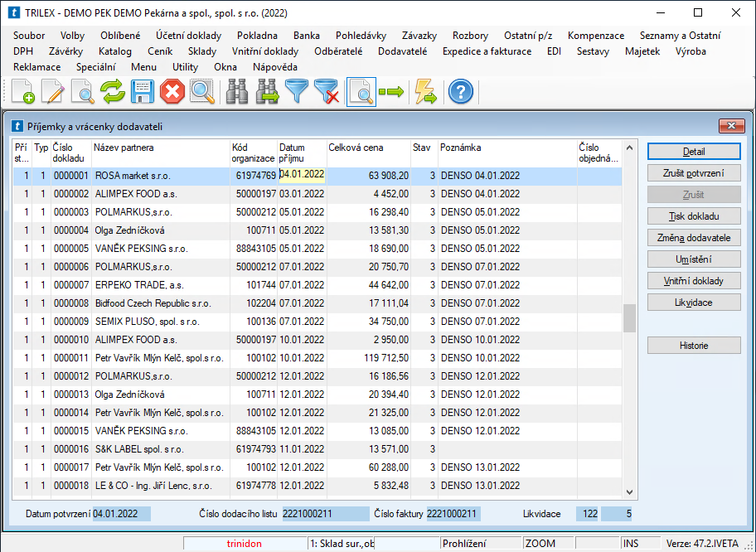Open the Soubor menu
Viewport: 756px width, 552px height.
click(29, 35)
